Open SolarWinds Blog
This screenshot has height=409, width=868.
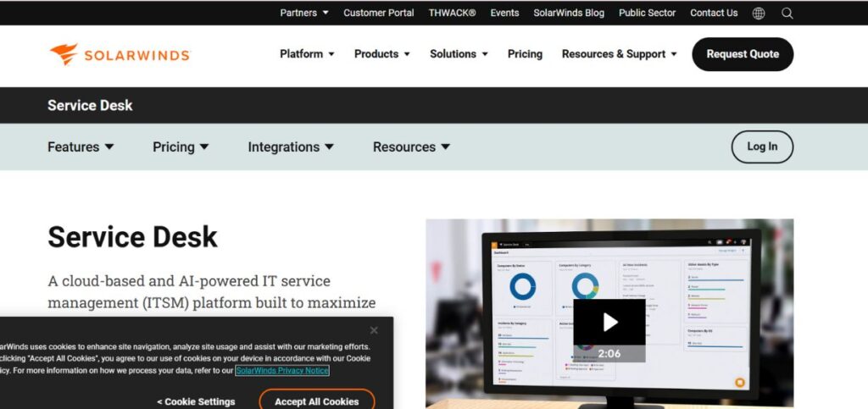click(569, 13)
